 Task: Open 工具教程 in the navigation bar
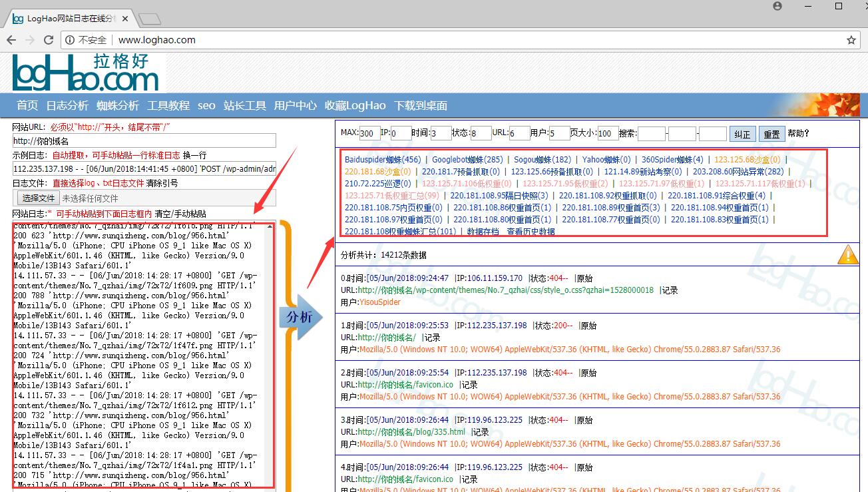(x=168, y=105)
